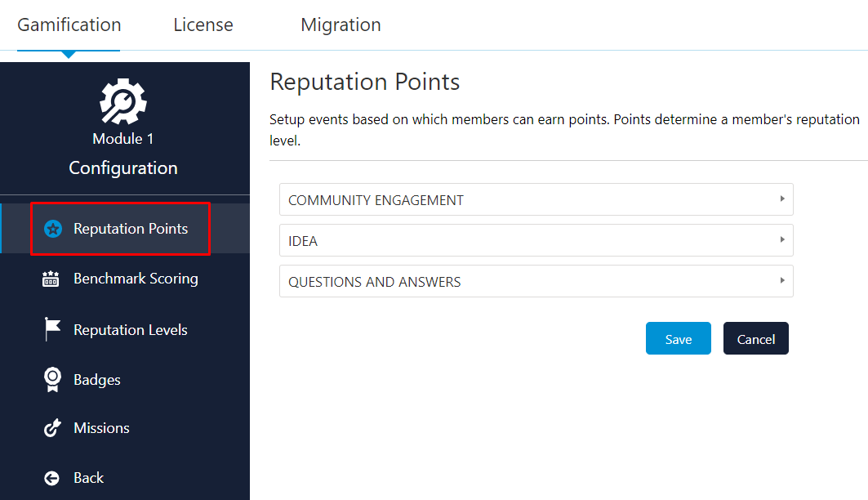Open Missions label in sidebar

click(x=101, y=428)
